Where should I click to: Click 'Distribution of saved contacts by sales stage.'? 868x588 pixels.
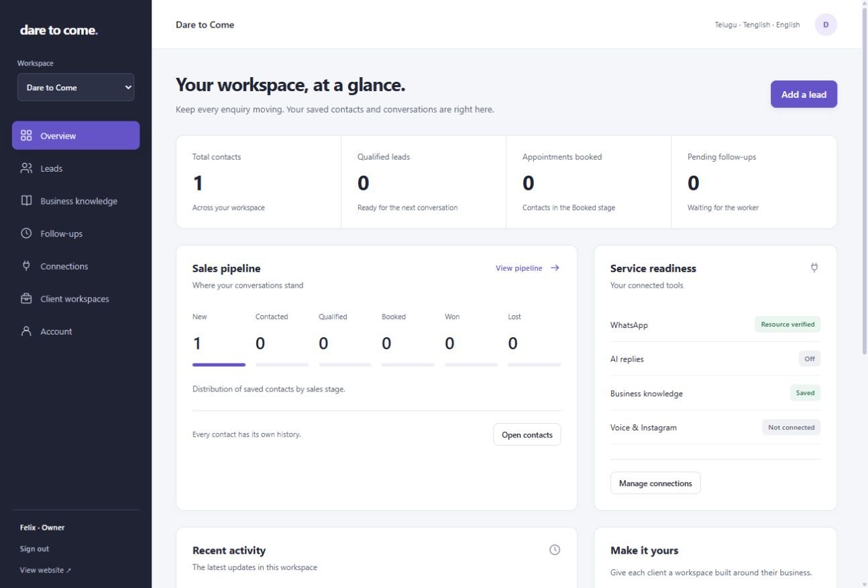[269, 389]
